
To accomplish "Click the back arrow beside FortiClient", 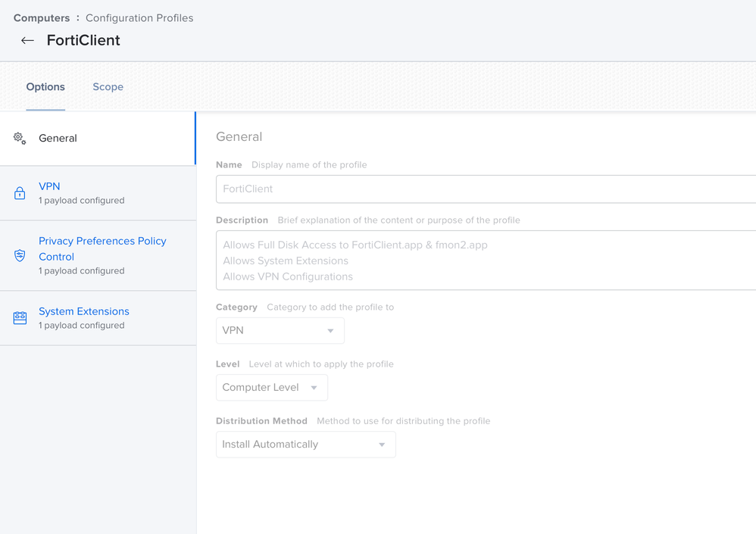I will point(27,40).
